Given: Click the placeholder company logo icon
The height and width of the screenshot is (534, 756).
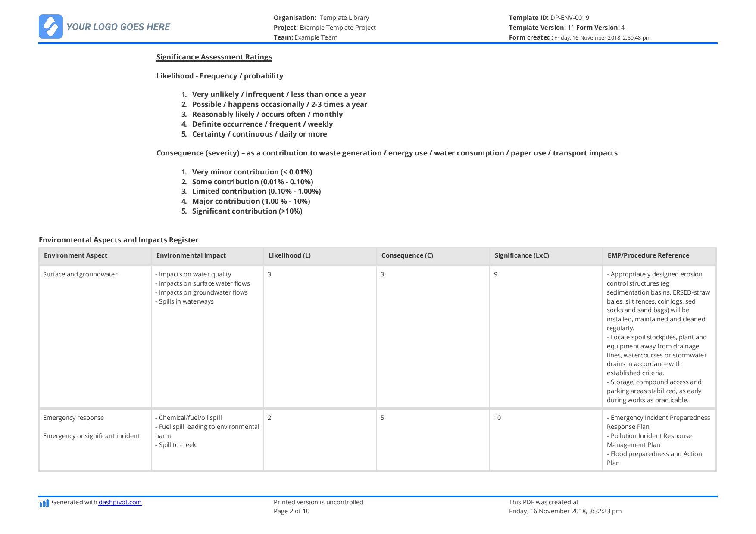Looking at the screenshot, I should [x=51, y=27].
